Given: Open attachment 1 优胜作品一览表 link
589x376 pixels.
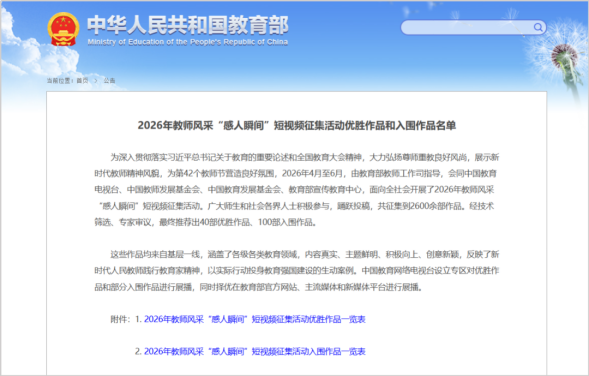Looking at the screenshot, I should 255,319.
